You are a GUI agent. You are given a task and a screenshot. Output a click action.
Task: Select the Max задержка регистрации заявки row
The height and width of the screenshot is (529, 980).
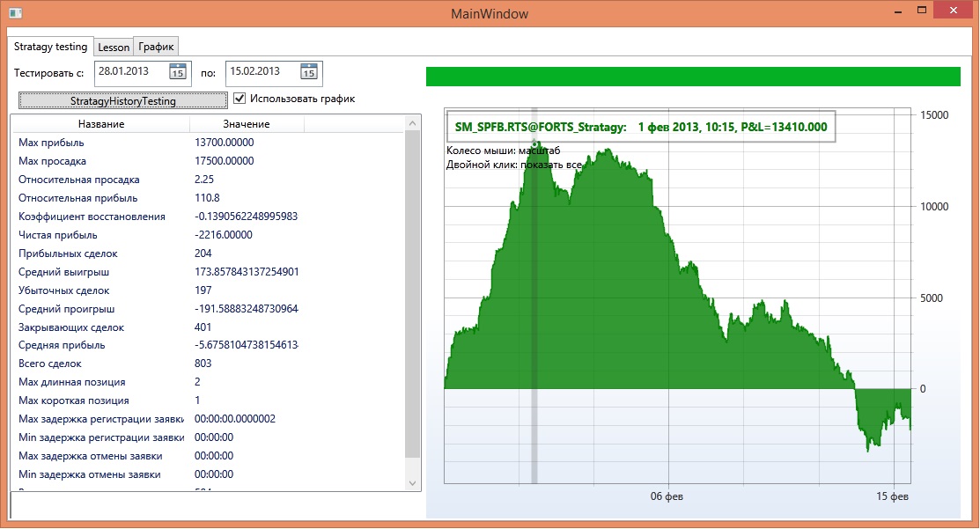pyautogui.click(x=208, y=419)
